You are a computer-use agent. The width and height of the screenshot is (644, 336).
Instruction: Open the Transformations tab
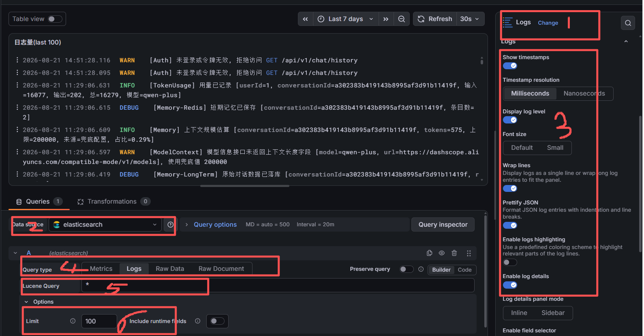click(114, 202)
